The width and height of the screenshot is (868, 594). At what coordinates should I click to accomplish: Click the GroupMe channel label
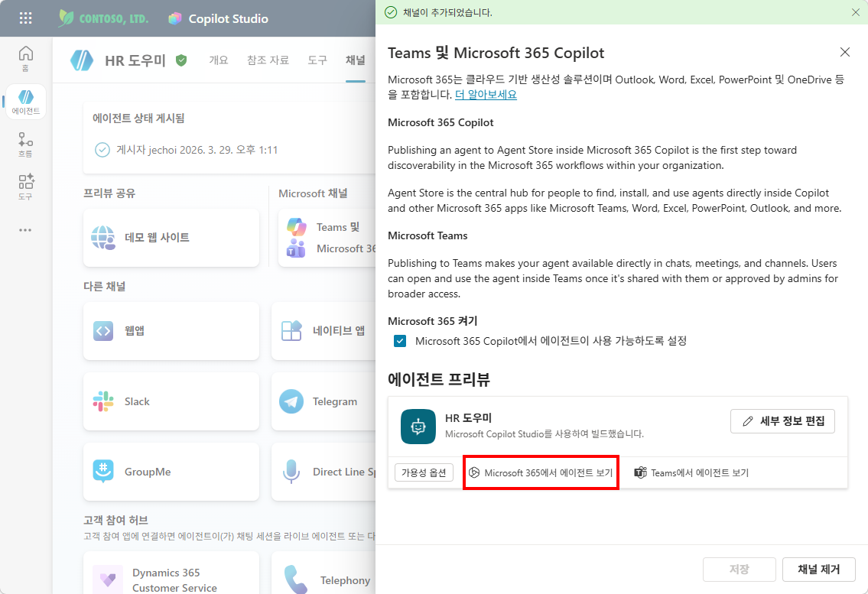click(148, 472)
